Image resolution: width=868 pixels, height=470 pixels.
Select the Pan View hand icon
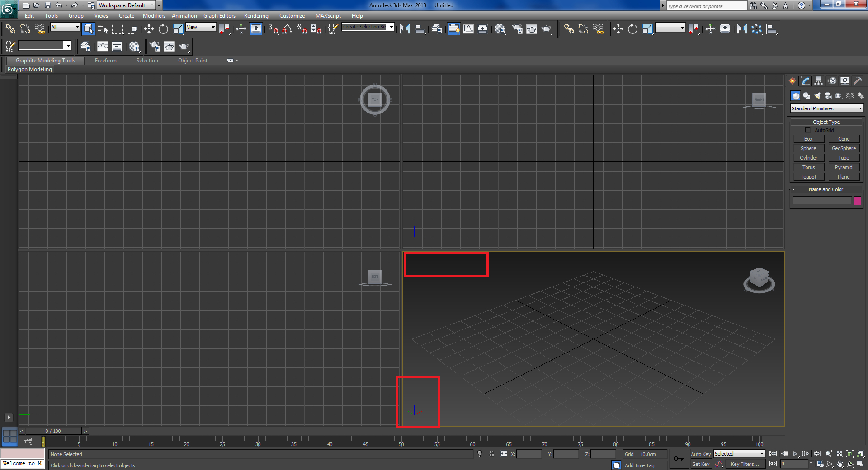click(x=840, y=464)
